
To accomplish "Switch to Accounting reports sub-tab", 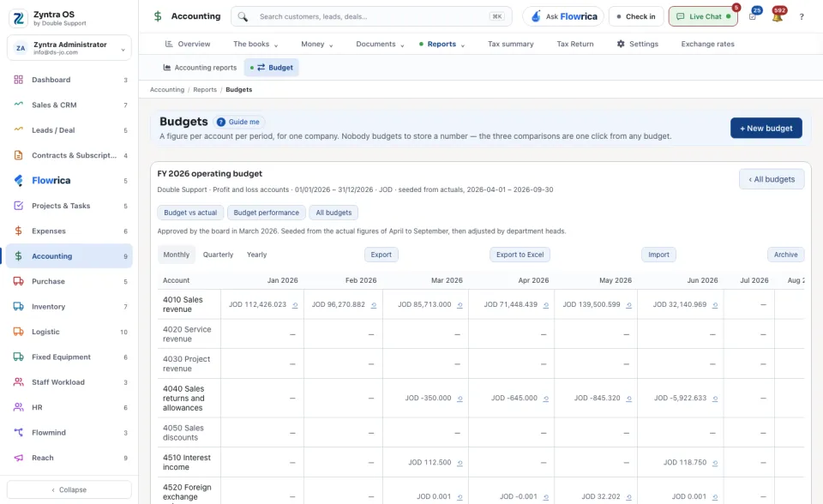I will 200,68.
